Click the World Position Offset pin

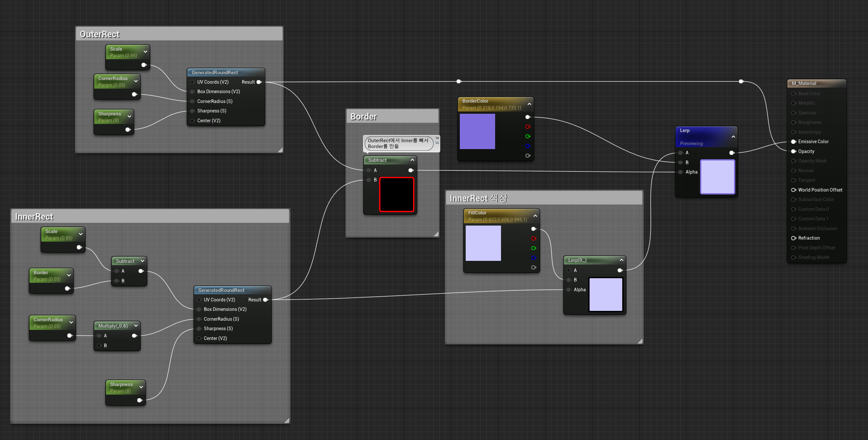(x=793, y=190)
